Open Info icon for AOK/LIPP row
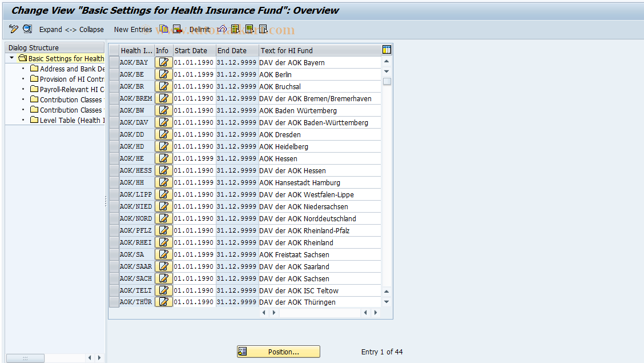 coord(163,194)
